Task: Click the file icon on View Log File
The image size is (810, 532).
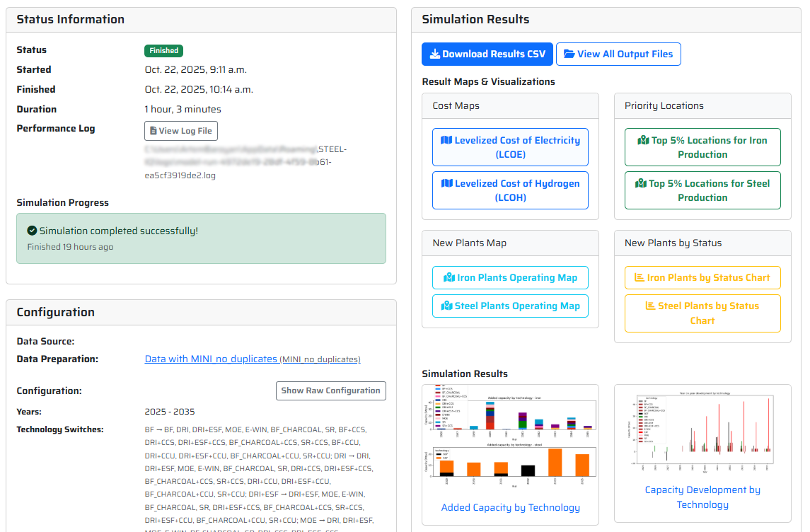Action: point(153,131)
